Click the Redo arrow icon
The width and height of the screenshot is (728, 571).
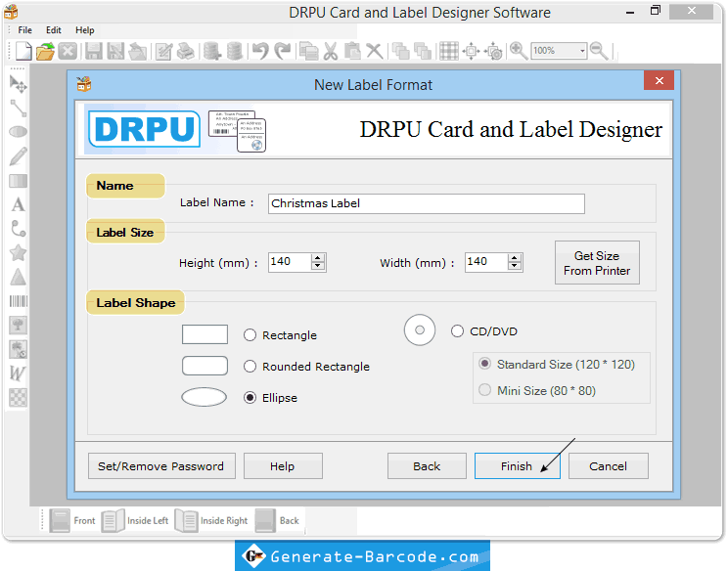[282, 51]
